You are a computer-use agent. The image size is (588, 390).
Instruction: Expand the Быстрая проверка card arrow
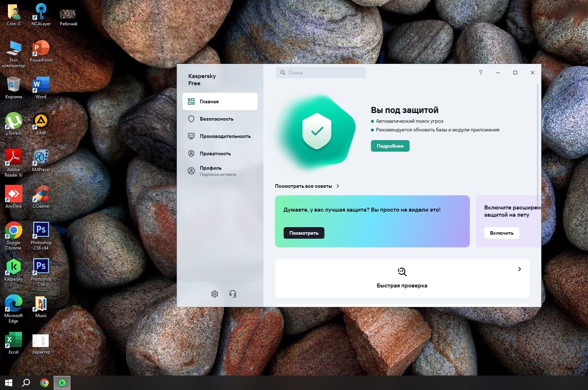coord(519,269)
